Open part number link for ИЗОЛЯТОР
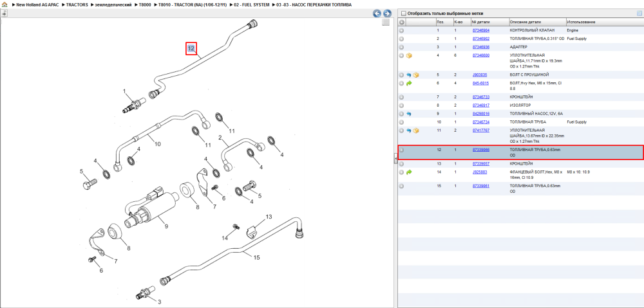 (x=480, y=105)
